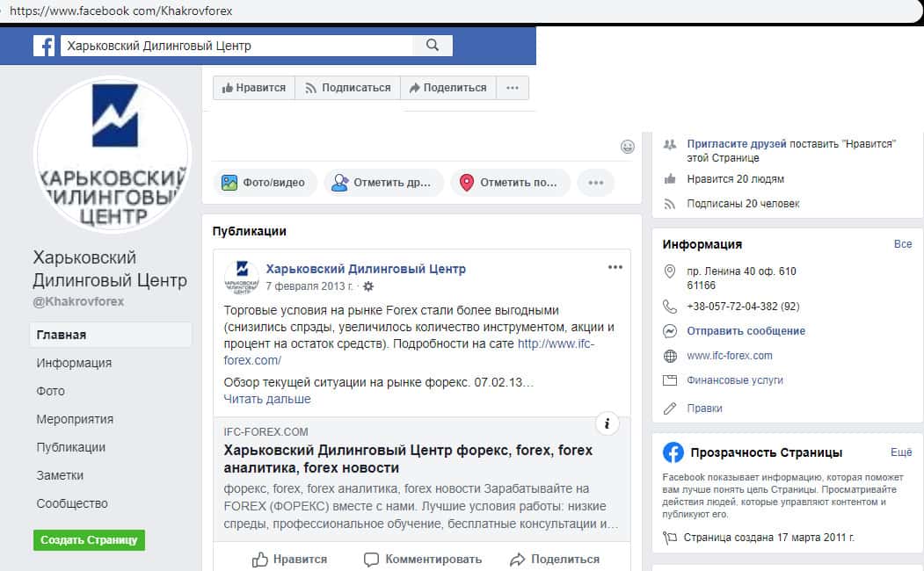This screenshot has width=924, height=571.
Task: Click the post date 7 февраля 2013
Action: [309, 286]
